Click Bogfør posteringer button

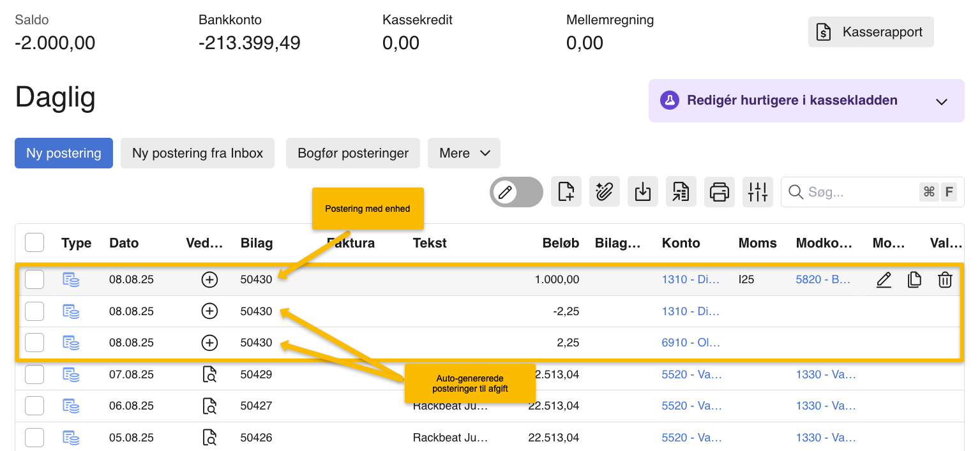pos(353,153)
